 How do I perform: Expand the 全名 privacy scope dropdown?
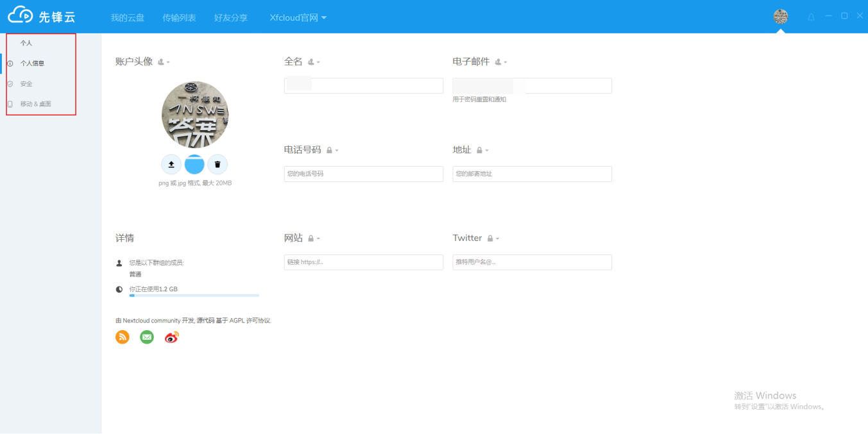click(314, 62)
